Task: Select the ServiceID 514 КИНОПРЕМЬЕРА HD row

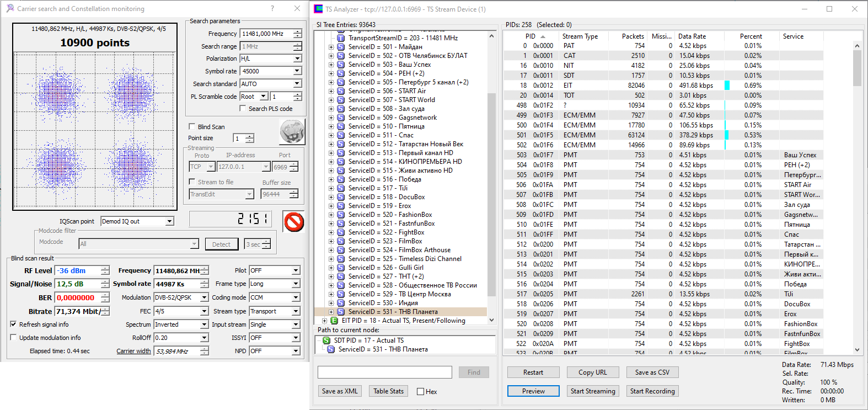Action: [405, 162]
